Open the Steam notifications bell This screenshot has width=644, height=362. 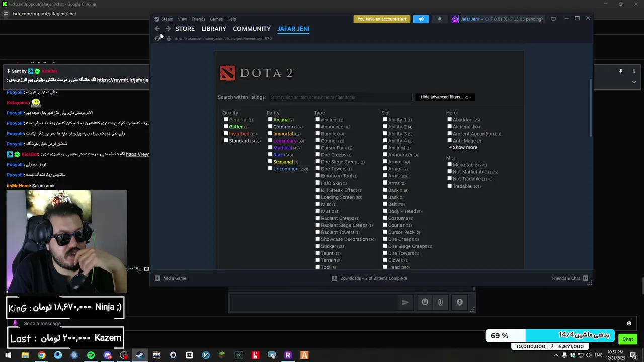coord(439,19)
